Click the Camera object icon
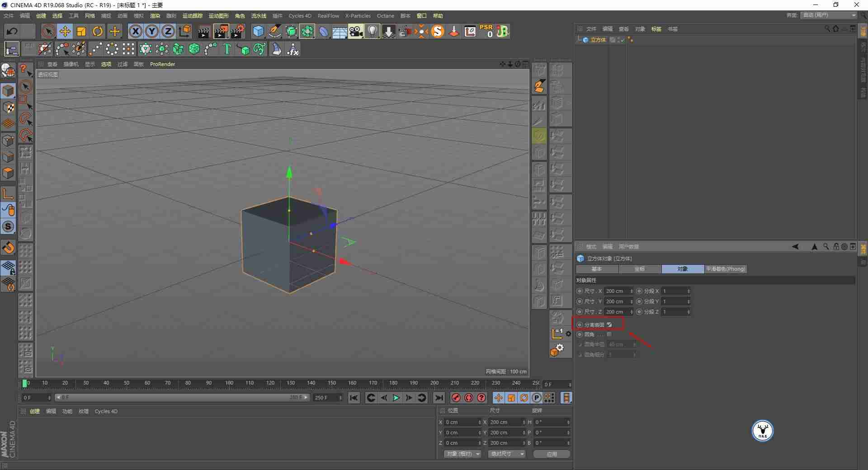The image size is (868, 470). pos(356,31)
